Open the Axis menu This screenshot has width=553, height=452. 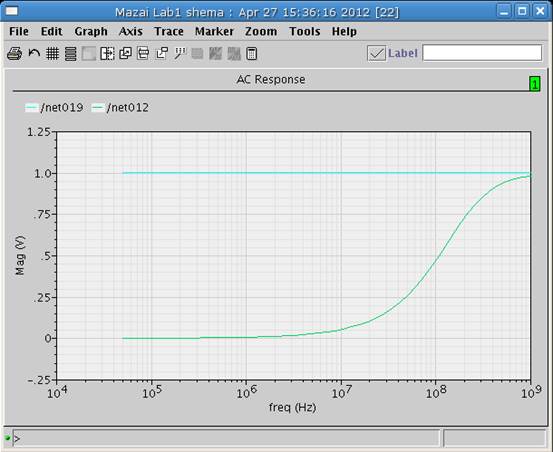point(130,31)
